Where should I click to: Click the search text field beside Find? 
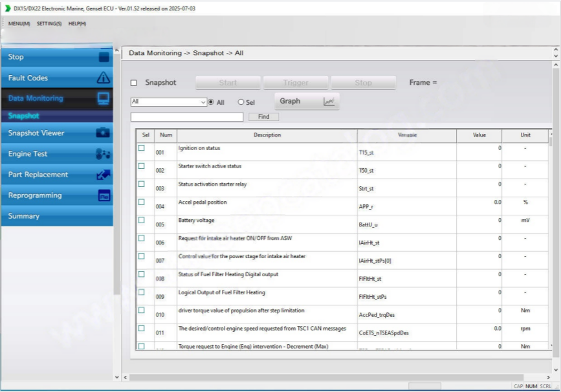coord(187,117)
